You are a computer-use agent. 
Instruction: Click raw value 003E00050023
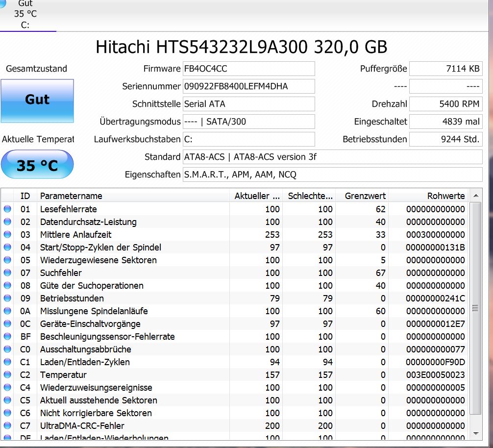coord(435,375)
